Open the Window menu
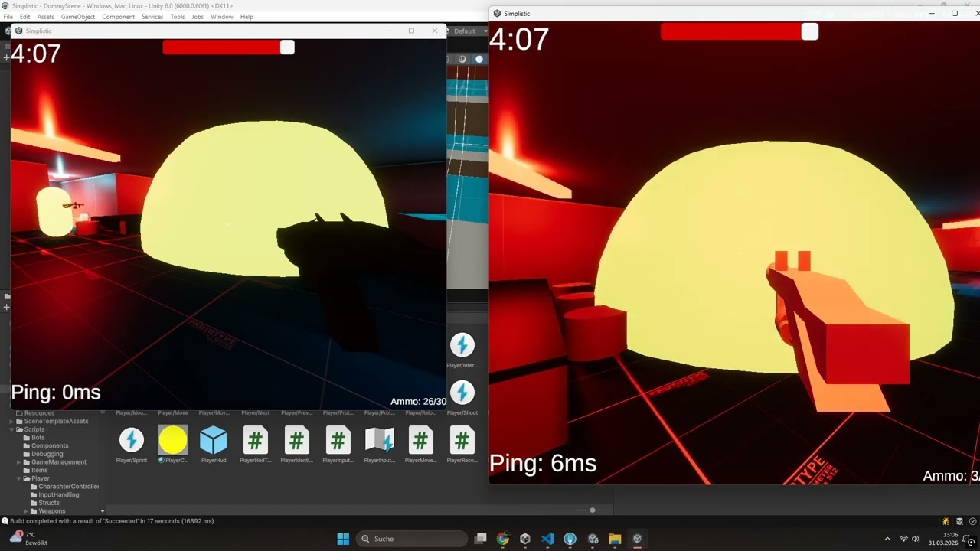Screen dimensions: 980x551 pyautogui.click(x=222, y=17)
